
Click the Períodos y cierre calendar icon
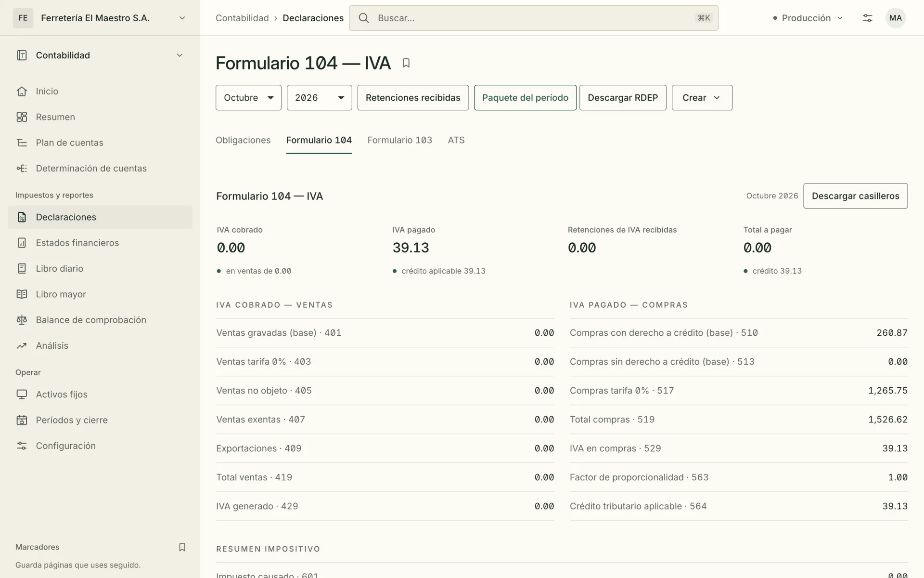pos(22,420)
